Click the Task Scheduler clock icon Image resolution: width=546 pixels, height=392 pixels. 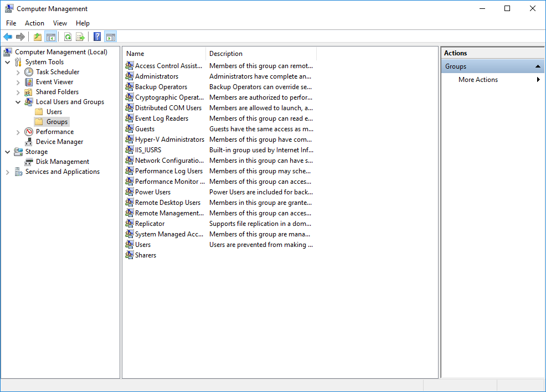click(29, 72)
